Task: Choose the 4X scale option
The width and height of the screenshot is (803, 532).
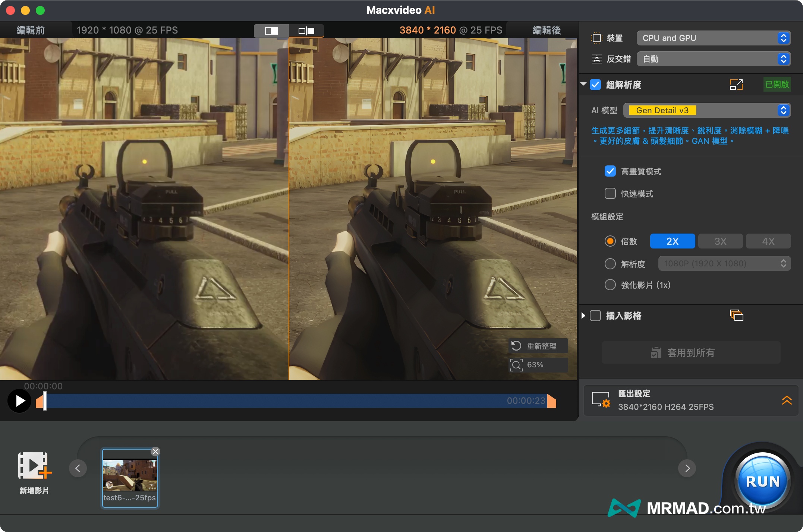Action: (768, 241)
